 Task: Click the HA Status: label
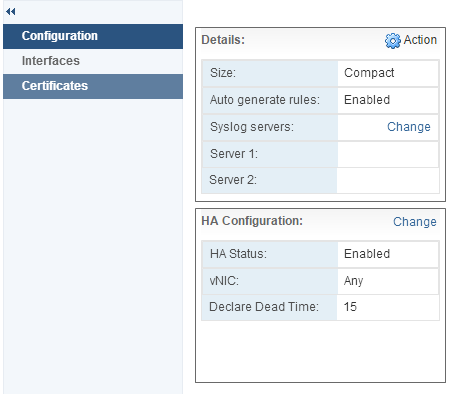(238, 254)
